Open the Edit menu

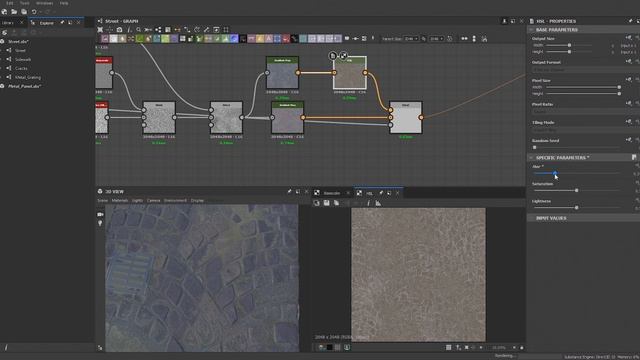(9, 3)
